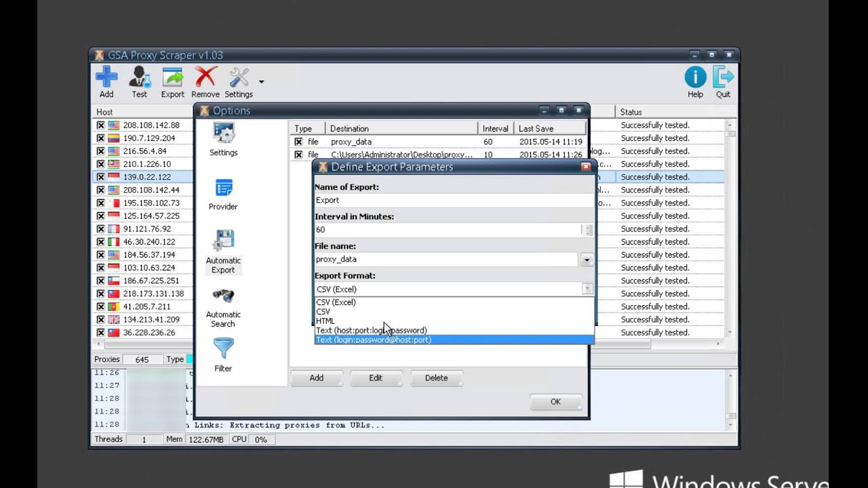This screenshot has height=488, width=868.
Task: Select proxy row 186.67.225.251
Action: click(151, 281)
